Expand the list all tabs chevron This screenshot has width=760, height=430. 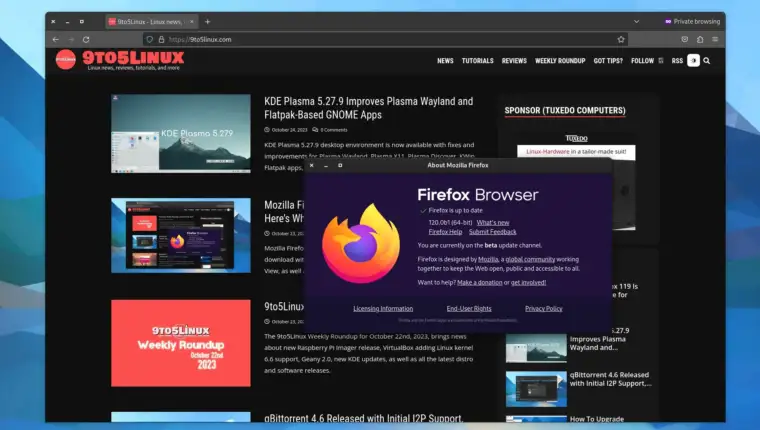point(636,21)
